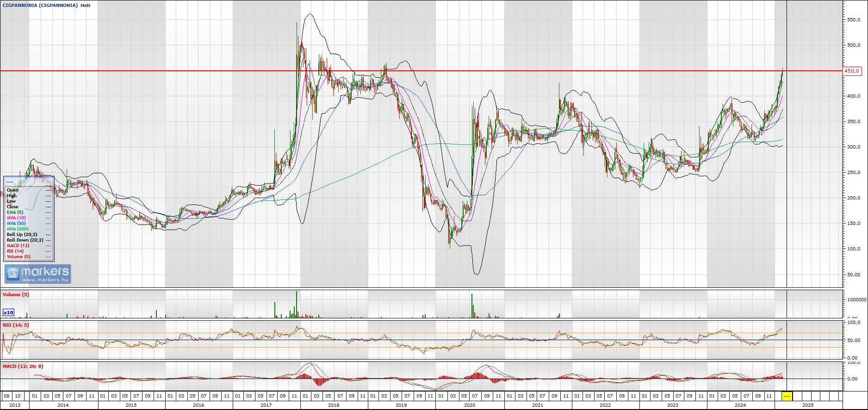Select year 2017 on the time axis
868x410 pixels.
(266, 405)
